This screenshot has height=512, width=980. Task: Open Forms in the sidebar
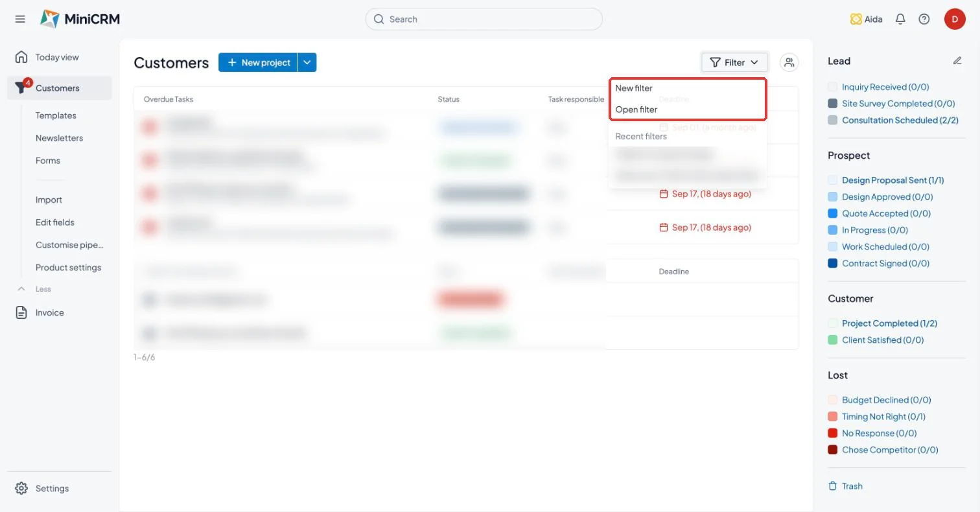click(48, 161)
